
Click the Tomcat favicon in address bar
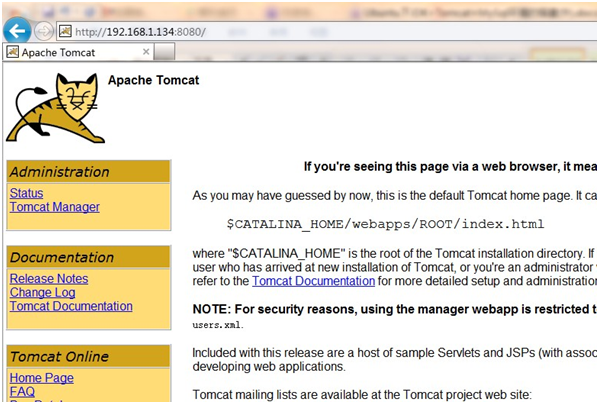coord(65,31)
